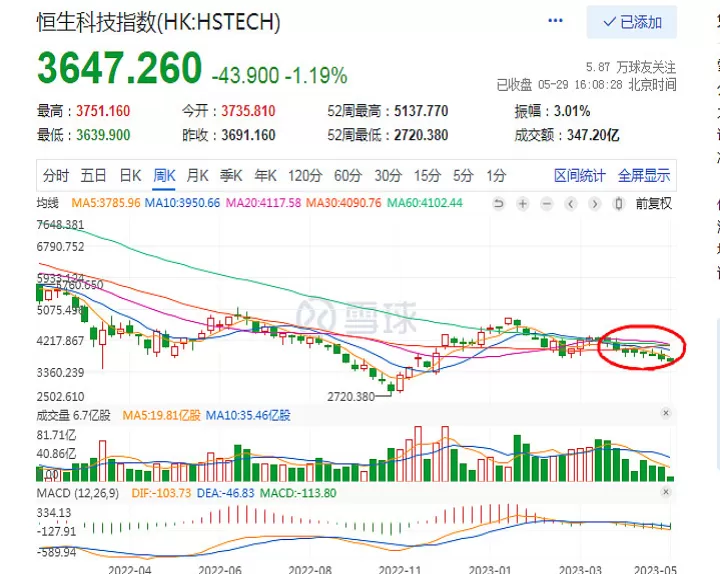The image size is (720, 574).
Task: Select the 日K chart tab
Action: point(130,176)
